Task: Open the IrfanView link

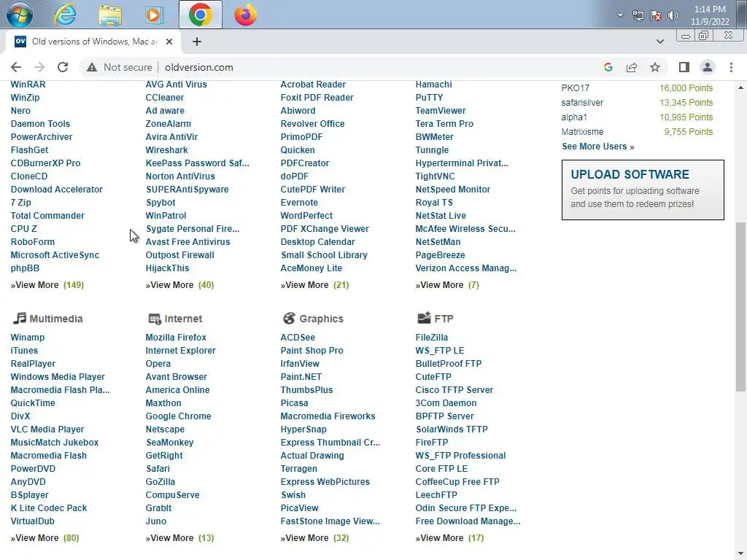Action: 300,363
